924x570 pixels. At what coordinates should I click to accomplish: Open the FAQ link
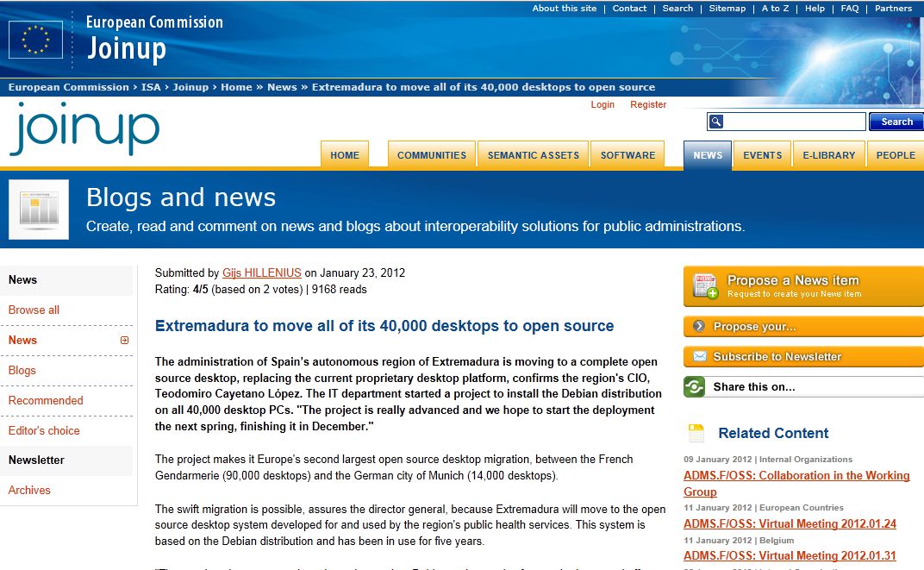[850, 9]
